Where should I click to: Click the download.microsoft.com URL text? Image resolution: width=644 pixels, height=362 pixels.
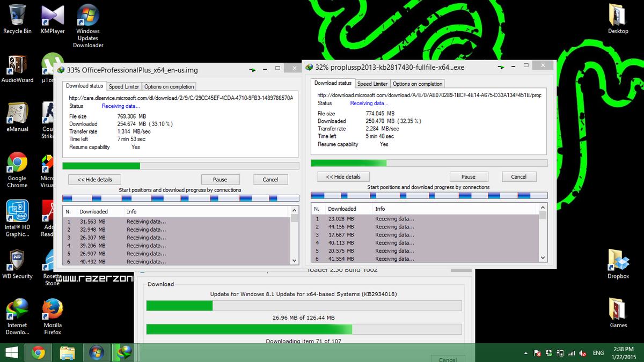coord(429,95)
